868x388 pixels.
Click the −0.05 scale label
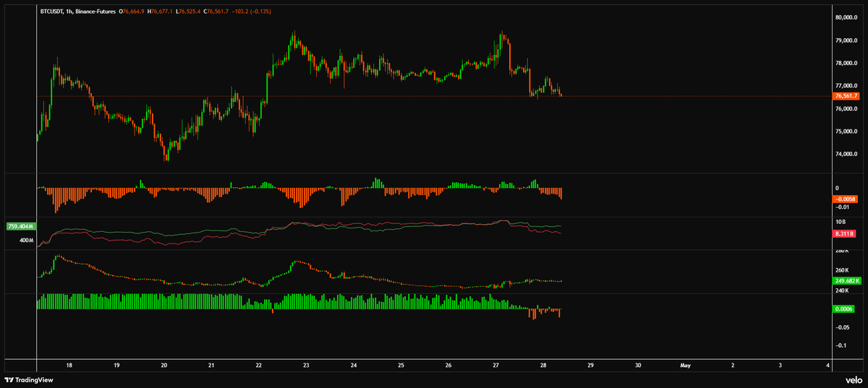[841, 327]
